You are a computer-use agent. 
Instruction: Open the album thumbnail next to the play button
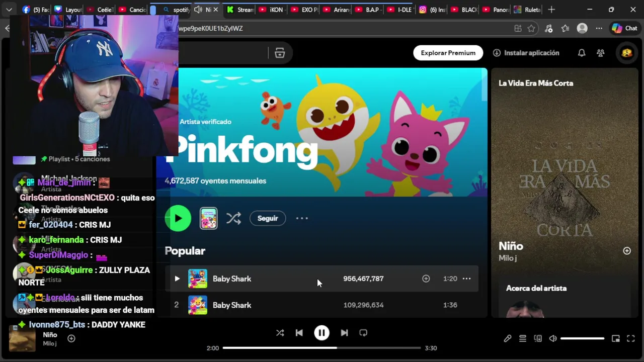coord(208,218)
